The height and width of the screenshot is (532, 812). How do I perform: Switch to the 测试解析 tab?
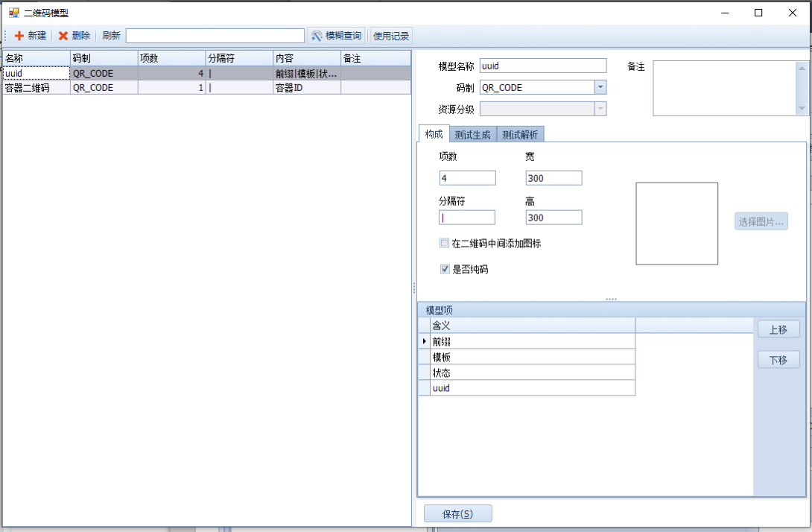tap(520, 135)
